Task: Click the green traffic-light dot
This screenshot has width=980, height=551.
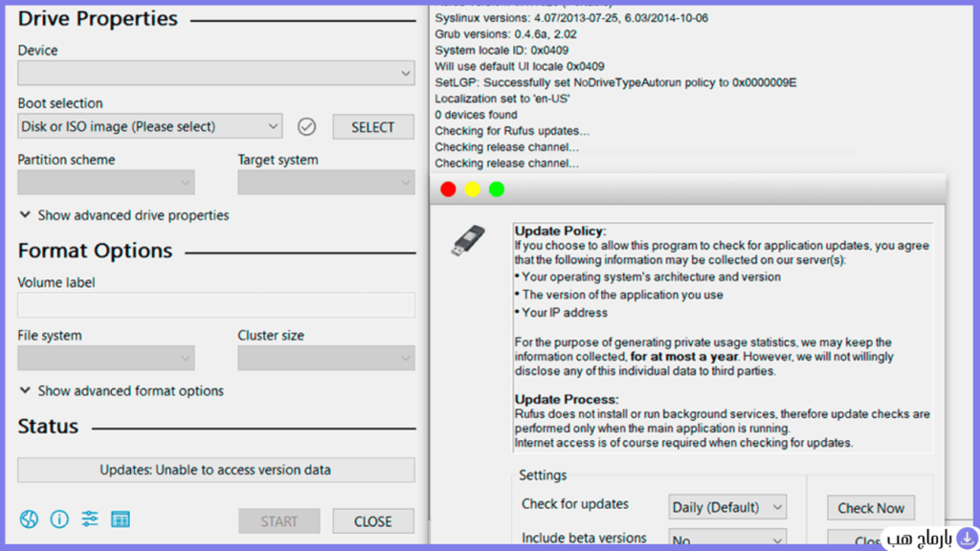Action: click(497, 189)
